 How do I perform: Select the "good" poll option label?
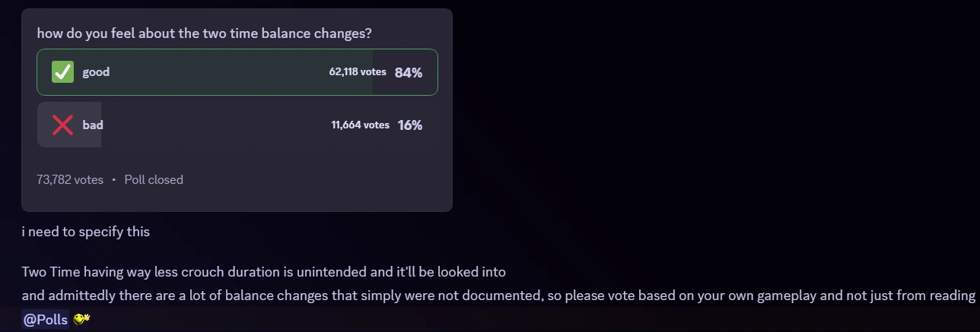96,72
